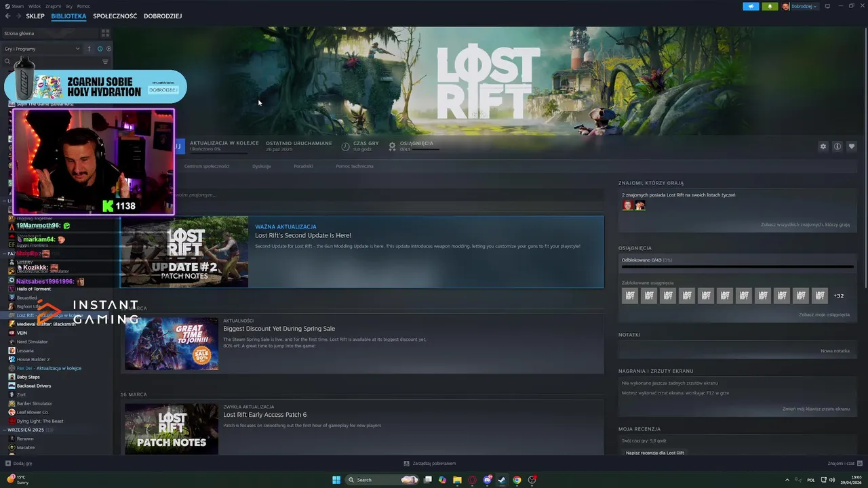Click Zobacz wszystkich znajomych, którzy grają
The image size is (868, 488).
point(805,224)
